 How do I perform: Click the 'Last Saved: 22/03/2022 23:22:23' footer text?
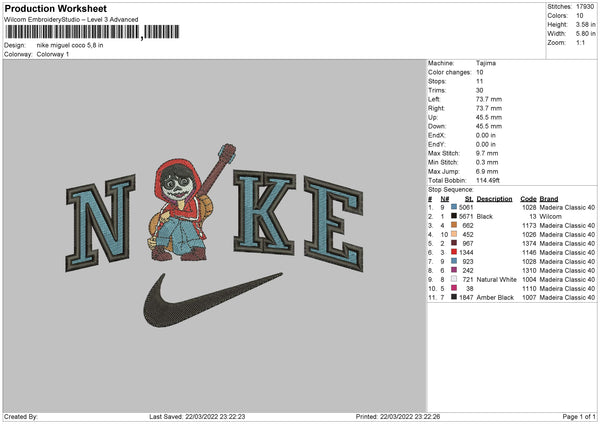197,416
